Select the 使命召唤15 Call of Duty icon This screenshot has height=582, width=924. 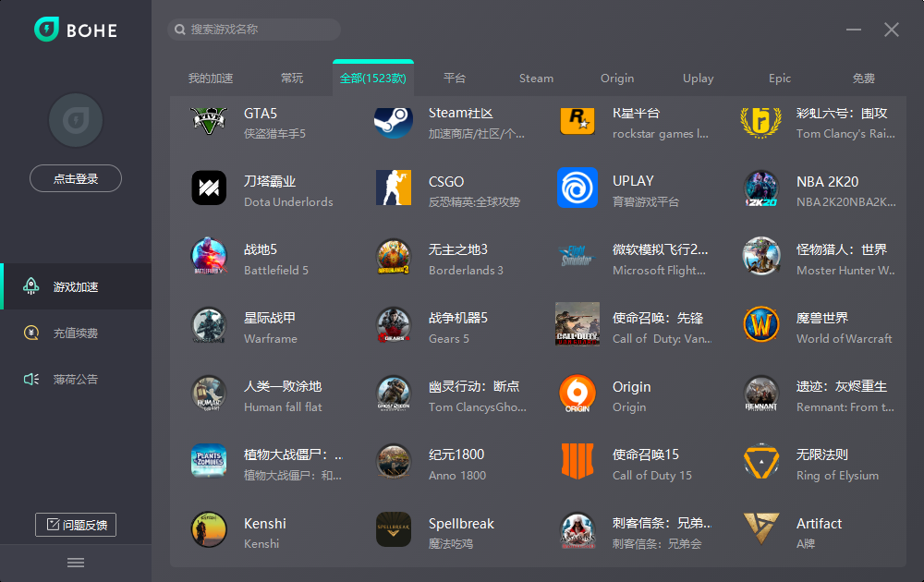pos(577,461)
